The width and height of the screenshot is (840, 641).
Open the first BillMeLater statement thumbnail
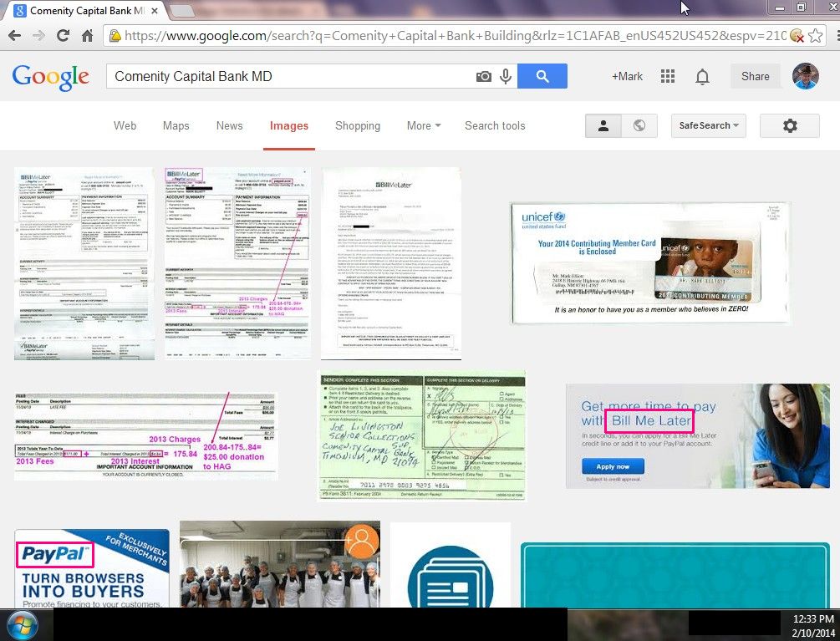[x=84, y=263]
